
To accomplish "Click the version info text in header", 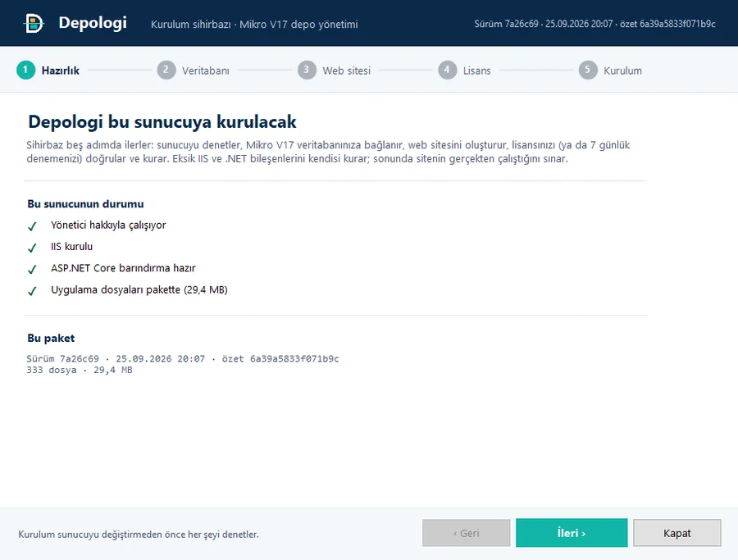I will (594, 24).
